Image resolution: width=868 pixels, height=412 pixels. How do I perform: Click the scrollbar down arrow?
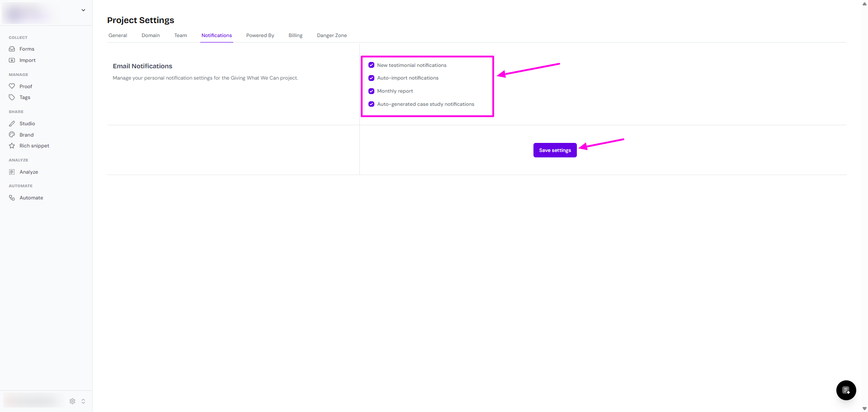tap(864, 408)
